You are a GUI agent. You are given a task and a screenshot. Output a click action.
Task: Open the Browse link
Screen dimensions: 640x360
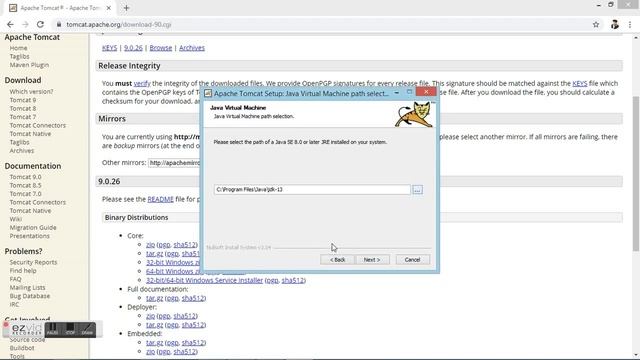(161, 48)
